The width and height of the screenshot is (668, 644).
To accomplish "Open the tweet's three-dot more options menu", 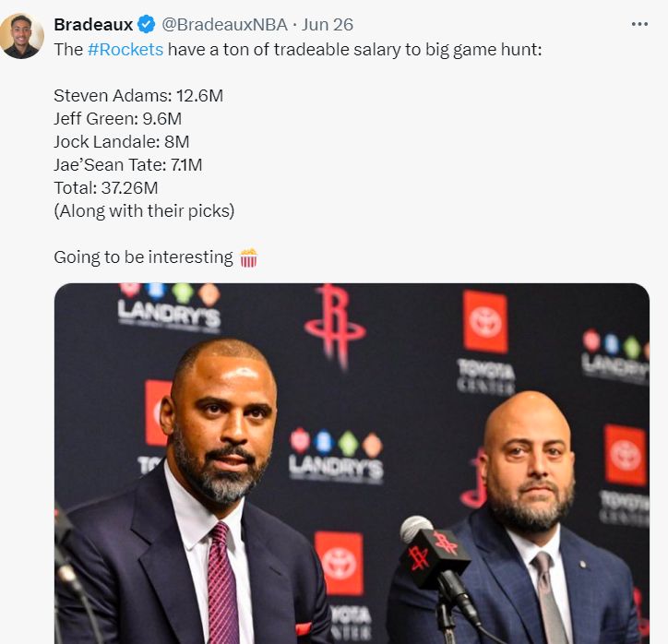I will (639, 24).
